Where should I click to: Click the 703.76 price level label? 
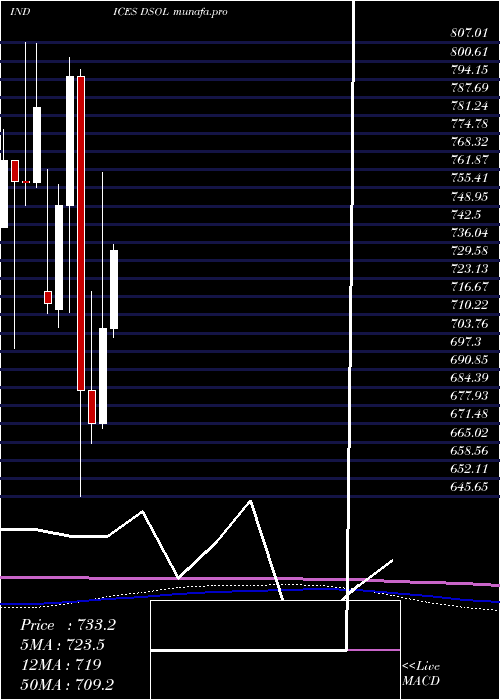click(469, 323)
